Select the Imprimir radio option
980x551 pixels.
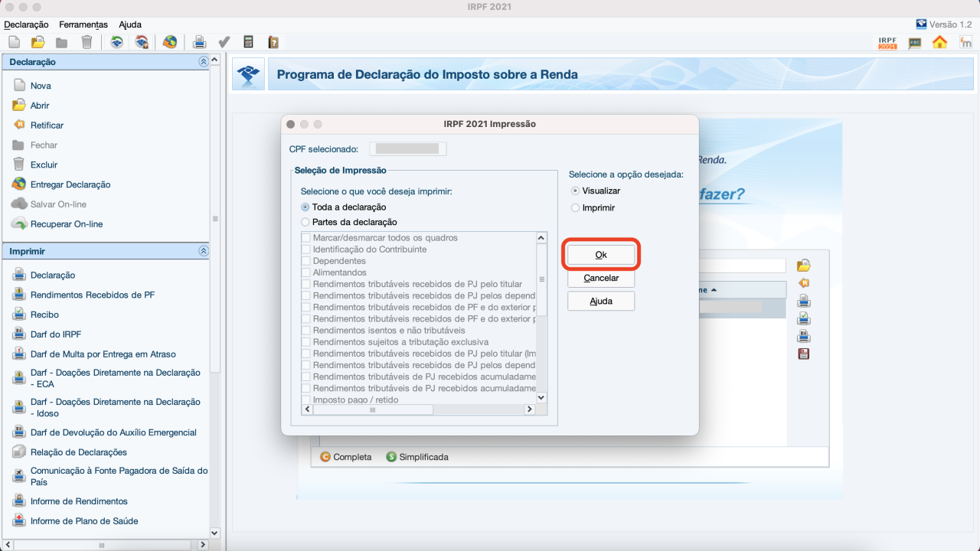(x=574, y=207)
